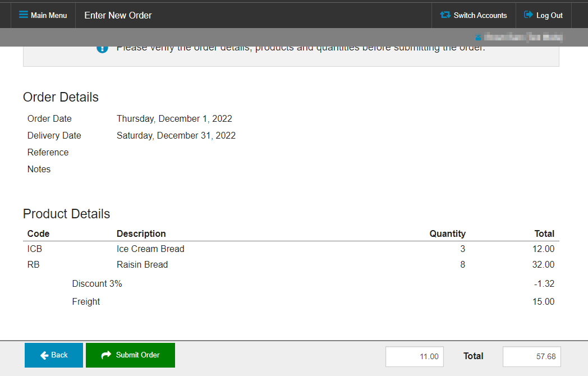Click the Enter New Order title
The height and width of the screenshot is (376, 588).
click(x=118, y=15)
